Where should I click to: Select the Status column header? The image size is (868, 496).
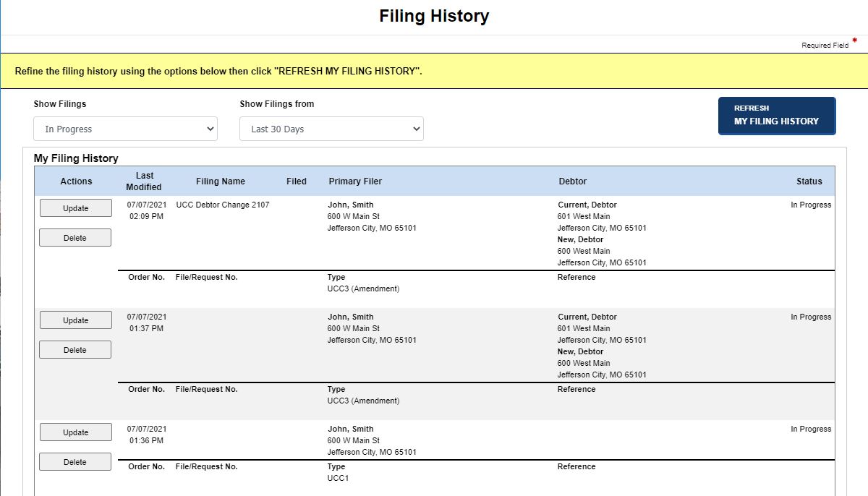click(x=809, y=181)
